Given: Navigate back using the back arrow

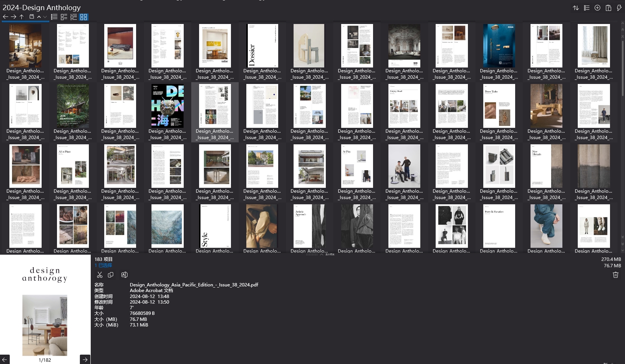Looking at the screenshot, I should click(5, 16).
